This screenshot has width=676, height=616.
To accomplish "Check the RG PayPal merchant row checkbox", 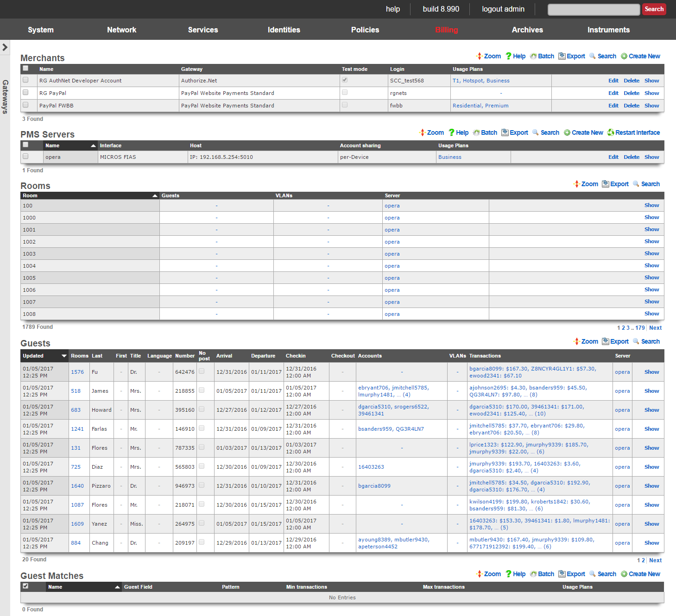I will pyautogui.click(x=25, y=93).
